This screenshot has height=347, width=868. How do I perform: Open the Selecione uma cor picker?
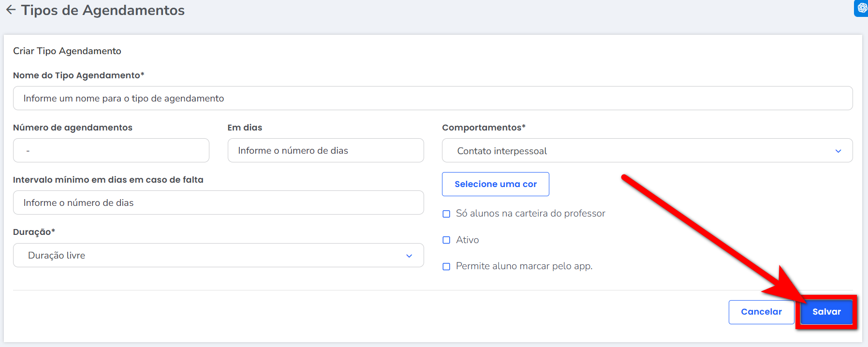click(495, 184)
